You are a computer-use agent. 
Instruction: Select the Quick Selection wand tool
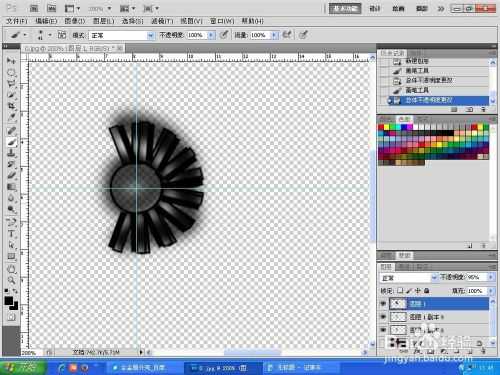(11, 95)
